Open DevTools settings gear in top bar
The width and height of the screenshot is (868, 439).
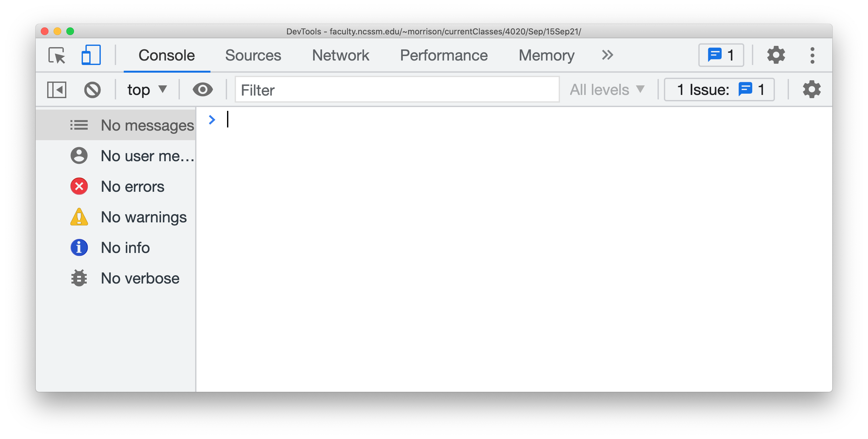click(x=776, y=55)
